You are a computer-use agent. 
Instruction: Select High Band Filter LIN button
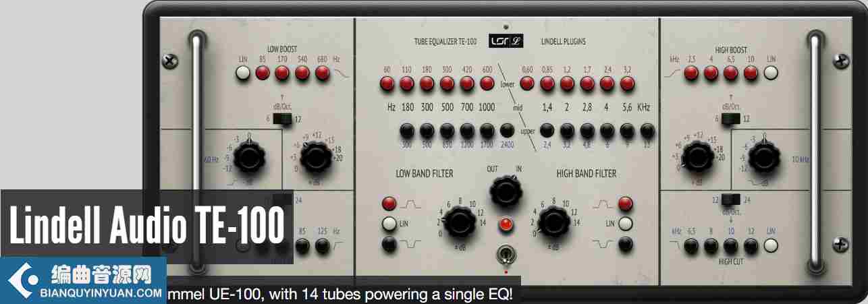[x=626, y=224]
